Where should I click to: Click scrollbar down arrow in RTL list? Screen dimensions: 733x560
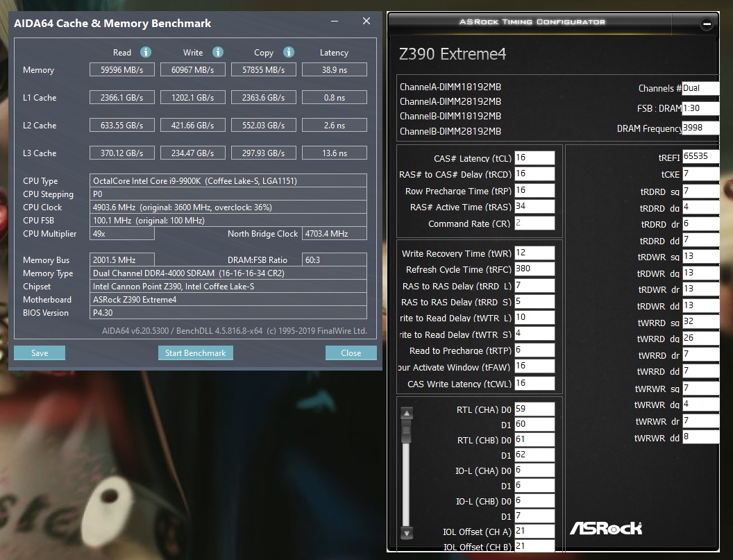coord(407,533)
